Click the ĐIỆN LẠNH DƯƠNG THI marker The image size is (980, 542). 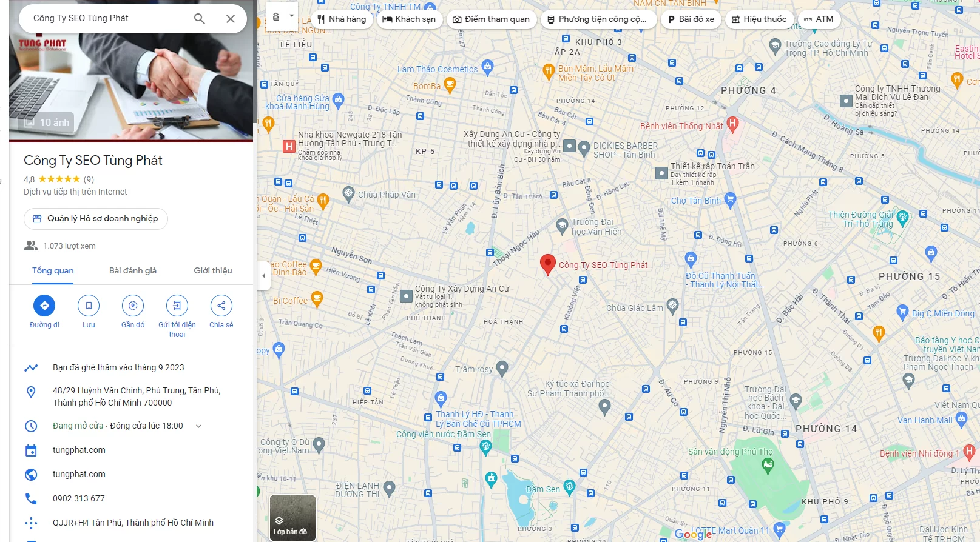click(390, 488)
